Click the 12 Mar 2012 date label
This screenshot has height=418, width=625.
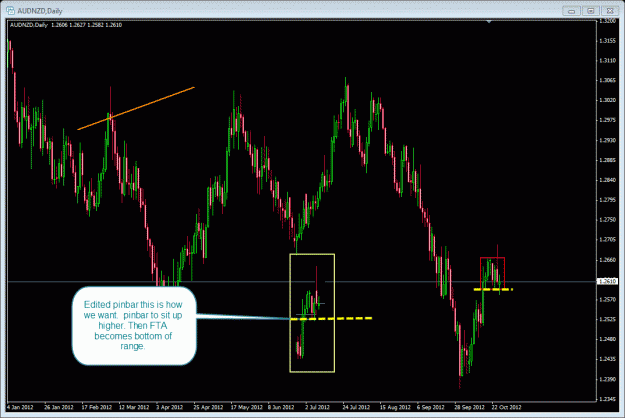(134, 407)
